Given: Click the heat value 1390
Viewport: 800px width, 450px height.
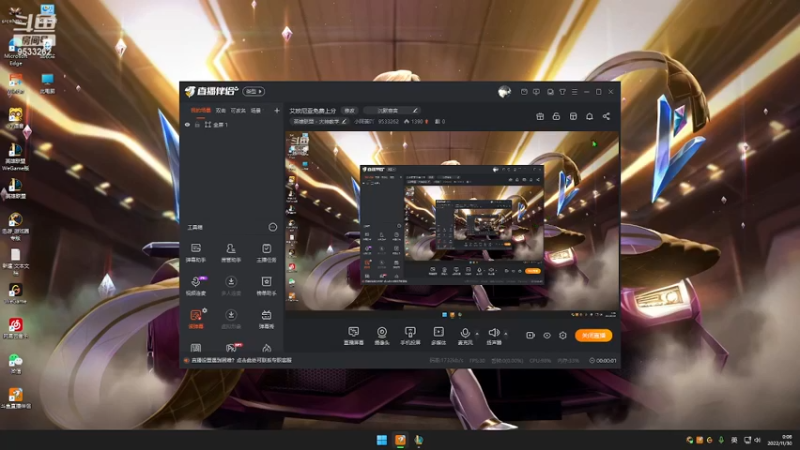Looking at the screenshot, I should point(417,122).
